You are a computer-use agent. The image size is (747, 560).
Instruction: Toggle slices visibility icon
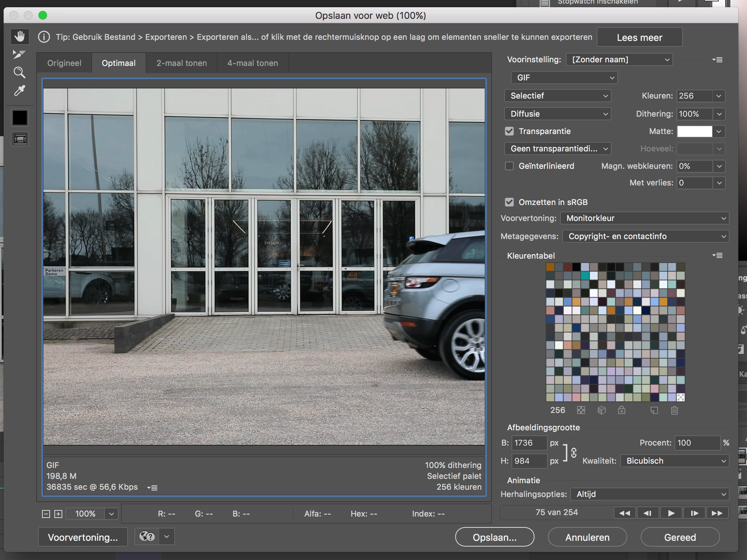(x=20, y=139)
